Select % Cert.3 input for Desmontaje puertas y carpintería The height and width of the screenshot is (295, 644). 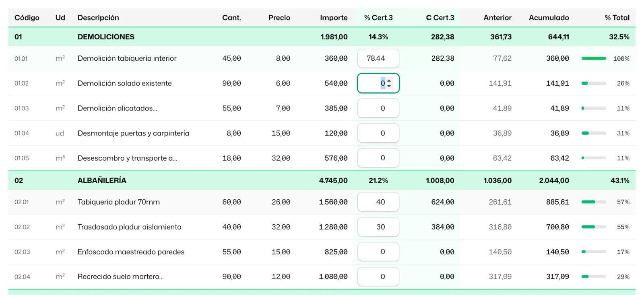pyautogui.click(x=378, y=133)
